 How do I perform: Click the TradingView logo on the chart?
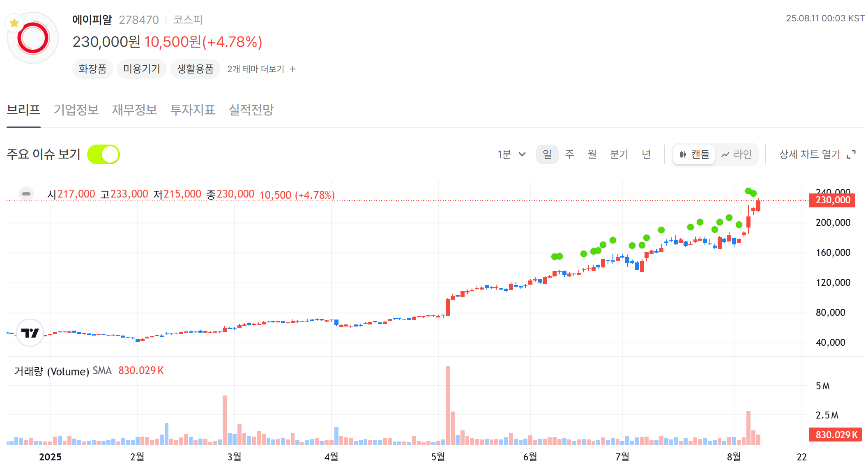[x=30, y=333]
